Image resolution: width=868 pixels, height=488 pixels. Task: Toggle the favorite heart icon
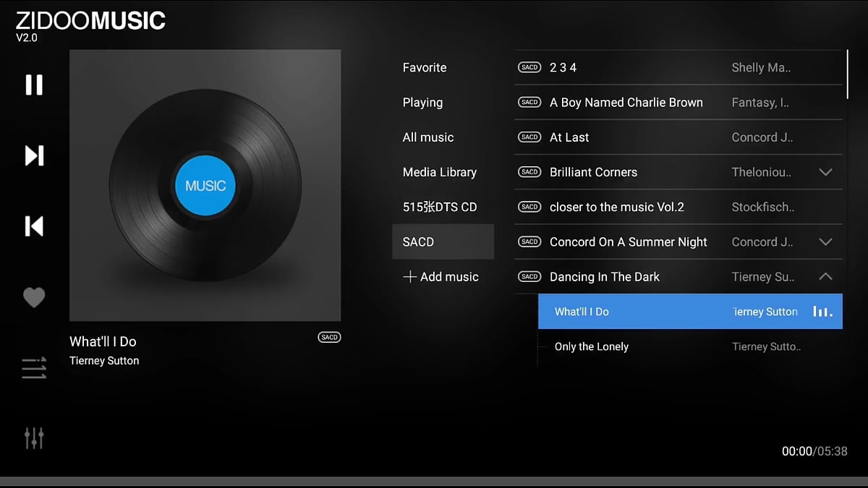33,296
